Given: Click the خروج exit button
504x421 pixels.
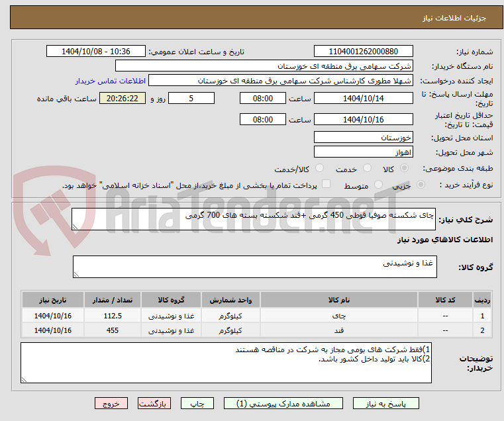Looking at the screenshot, I should coord(111,403).
